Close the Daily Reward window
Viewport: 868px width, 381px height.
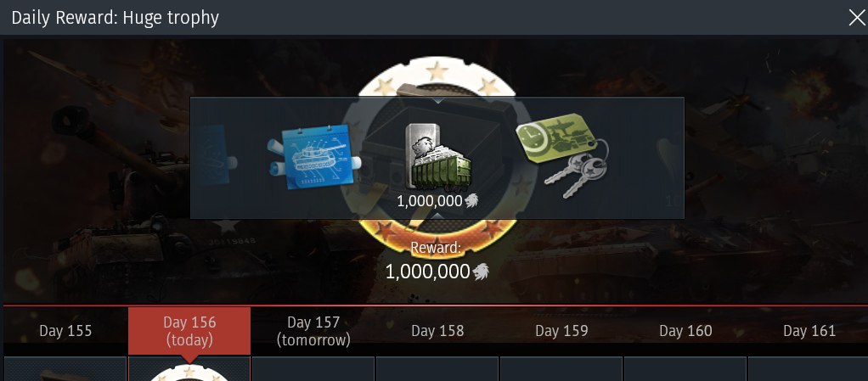[856, 18]
